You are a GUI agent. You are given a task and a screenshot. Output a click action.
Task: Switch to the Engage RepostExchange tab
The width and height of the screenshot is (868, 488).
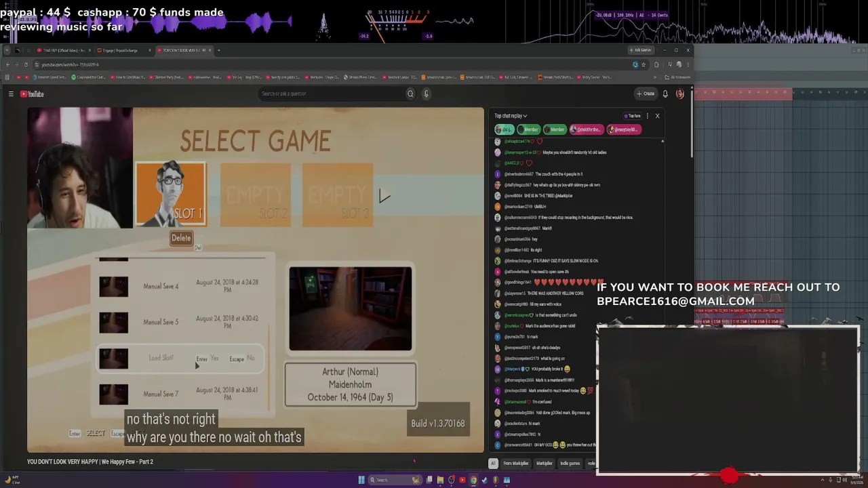125,50
